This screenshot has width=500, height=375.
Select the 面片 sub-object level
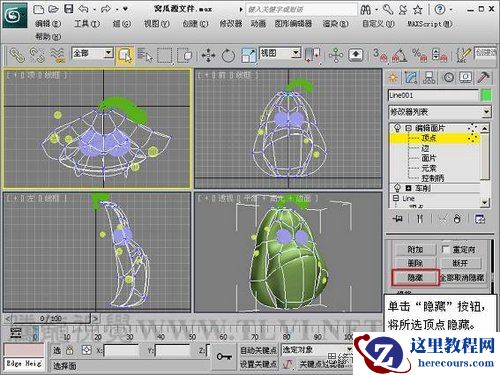click(x=429, y=158)
